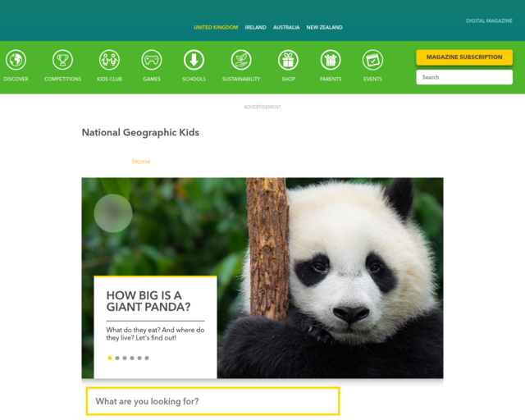The height and width of the screenshot is (420, 525).
Task: Select the United Kingdom region link
Action: coord(216,27)
